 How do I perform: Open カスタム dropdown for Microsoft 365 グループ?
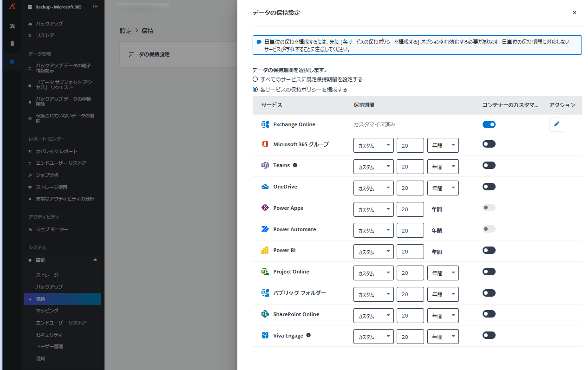point(373,145)
